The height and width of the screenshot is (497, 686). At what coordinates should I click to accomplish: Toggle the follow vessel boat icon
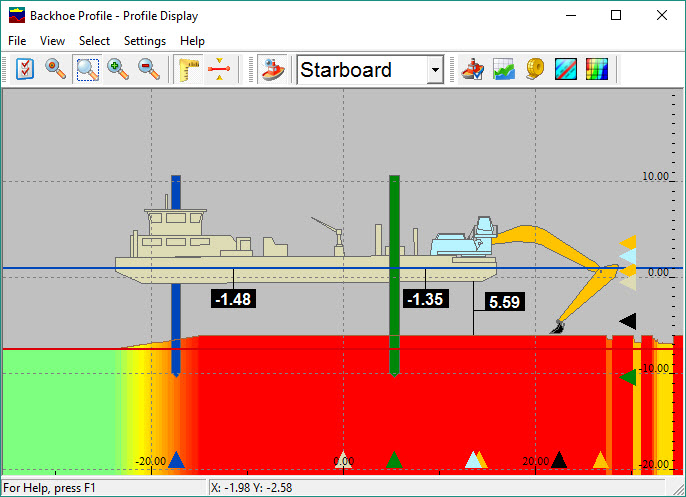click(272, 69)
